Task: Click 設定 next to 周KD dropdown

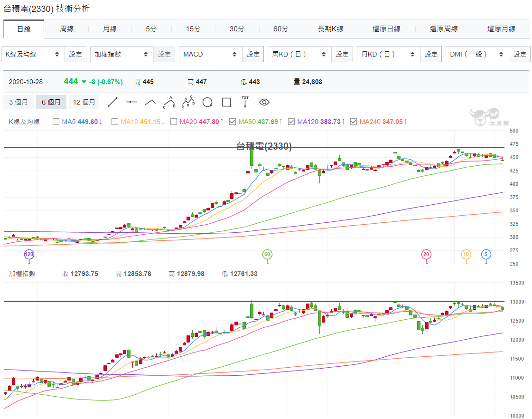Action: 342,54
